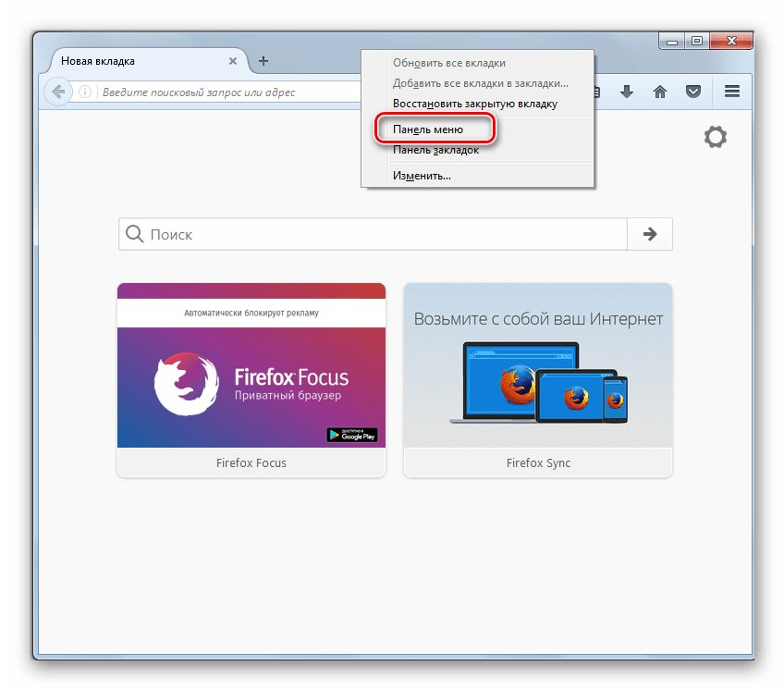The height and width of the screenshot is (690, 784).
Task: Go to the Home page icon
Action: [x=660, y=92]
